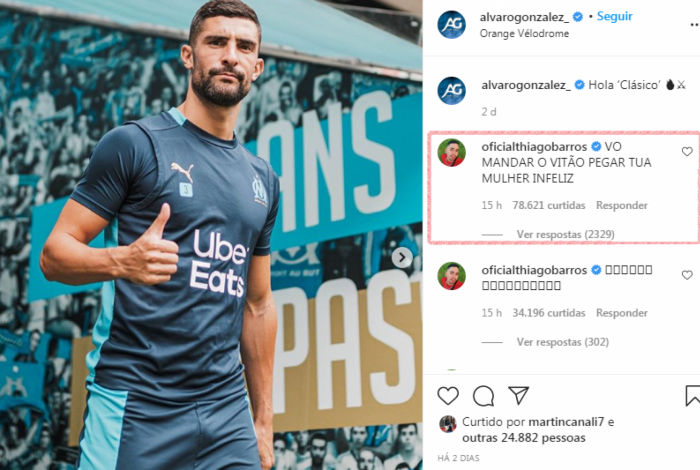Open martincanali7 small avatar near likes
The height and width of the screenshot is (470, 700).
pos(448,424)
